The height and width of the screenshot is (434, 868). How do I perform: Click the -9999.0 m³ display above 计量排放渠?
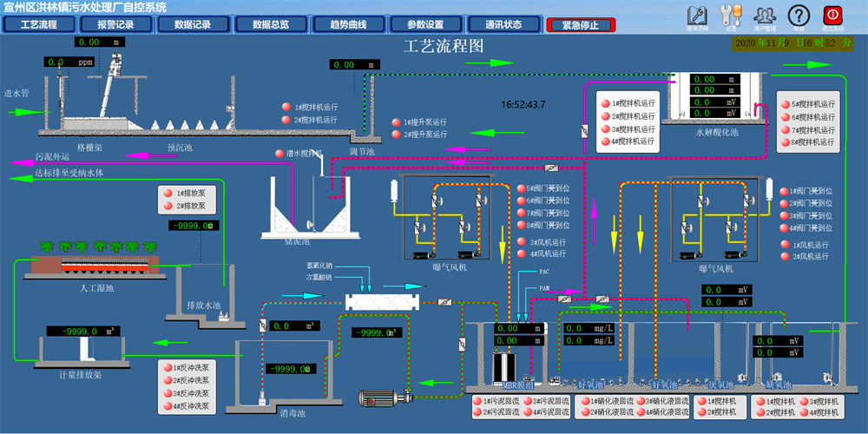pyautogui.click(x=83, y=332)
